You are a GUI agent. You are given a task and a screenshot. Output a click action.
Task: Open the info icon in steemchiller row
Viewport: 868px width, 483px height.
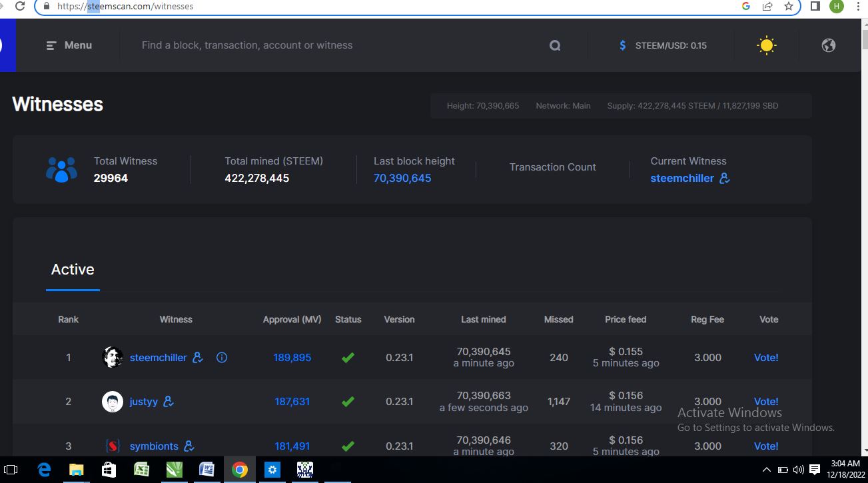[222, 358]
